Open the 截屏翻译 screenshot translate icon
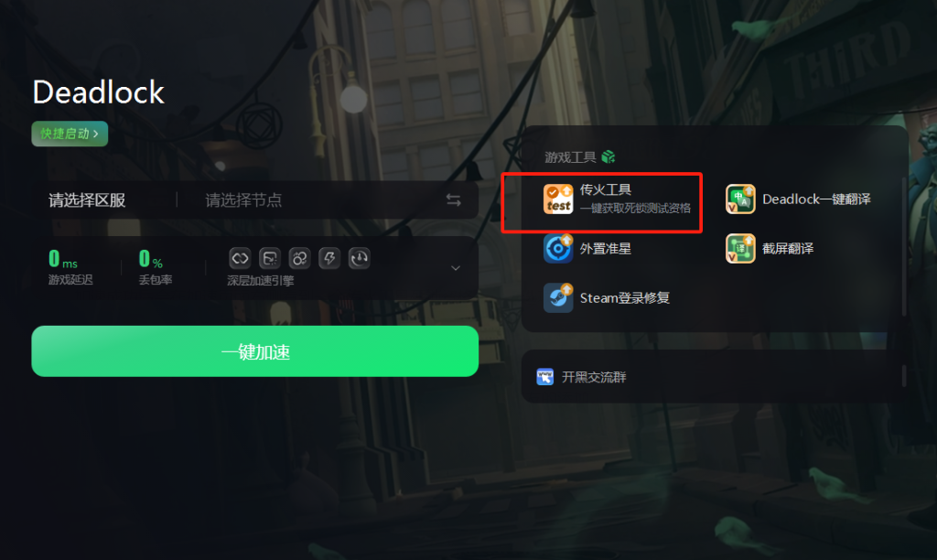937x560 pixels. point(740,249)
